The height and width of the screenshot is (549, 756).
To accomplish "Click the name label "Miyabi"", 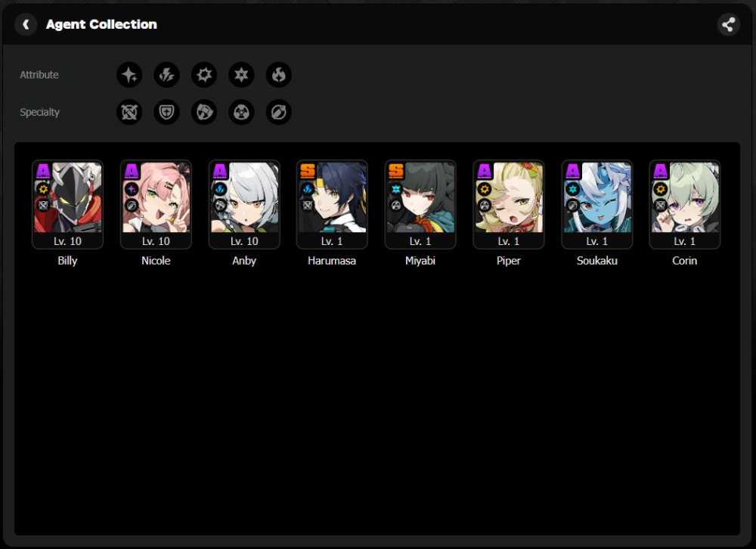I will [x=420, y=260].
